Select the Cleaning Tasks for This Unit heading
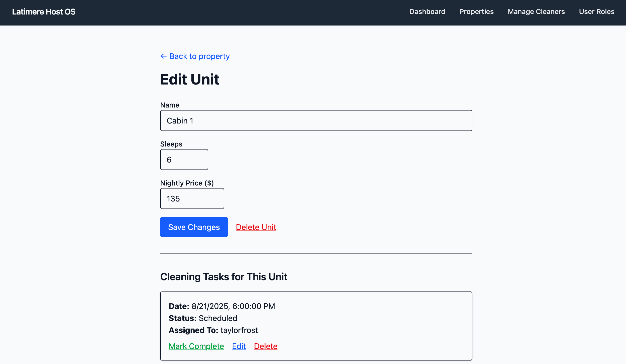 pyautogui.click(x=224, y=277)
